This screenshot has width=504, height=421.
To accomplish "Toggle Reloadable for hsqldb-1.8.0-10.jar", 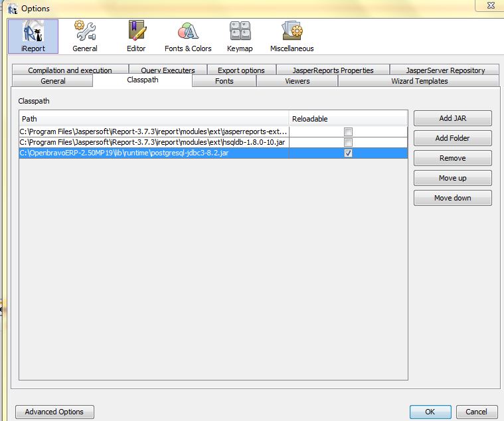I will tap(348, 142).
